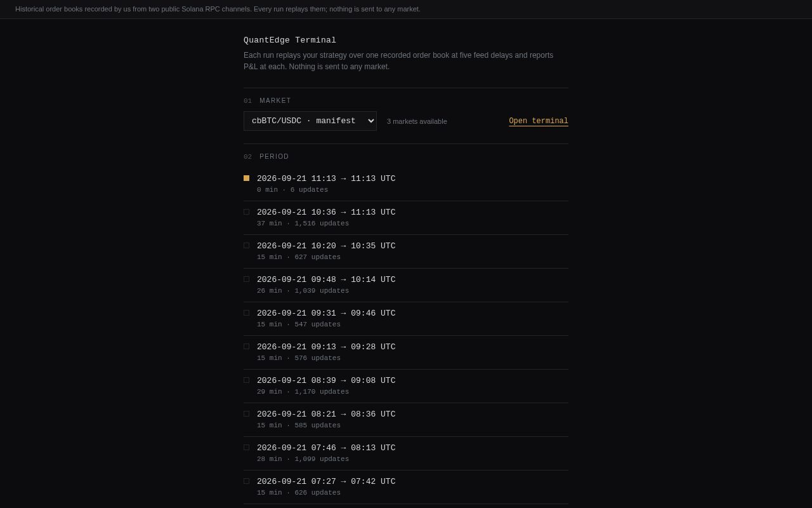
Task: Click the '37 min · 1,516 updates' detail text
Action: tap(303, 224)
